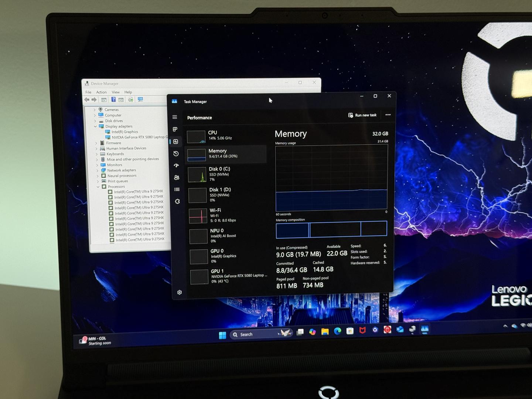Collapse Processors node in Device Manager

tap(98, 187)
